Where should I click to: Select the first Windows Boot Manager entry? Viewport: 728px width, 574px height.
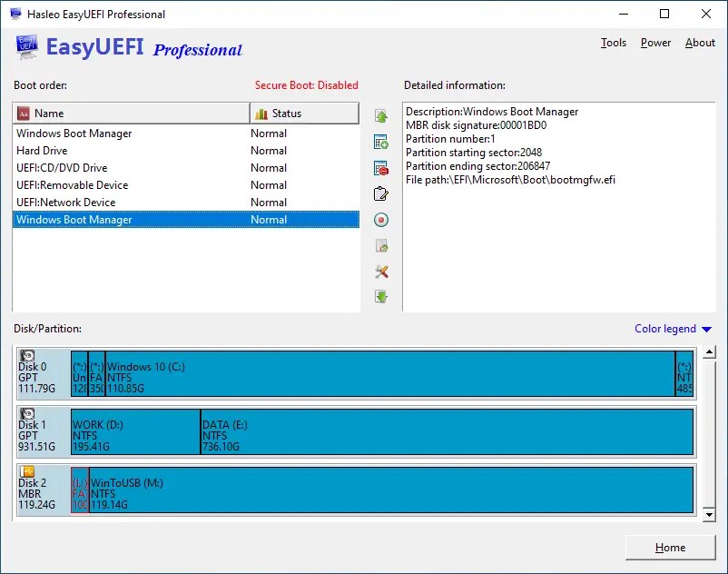186,134
